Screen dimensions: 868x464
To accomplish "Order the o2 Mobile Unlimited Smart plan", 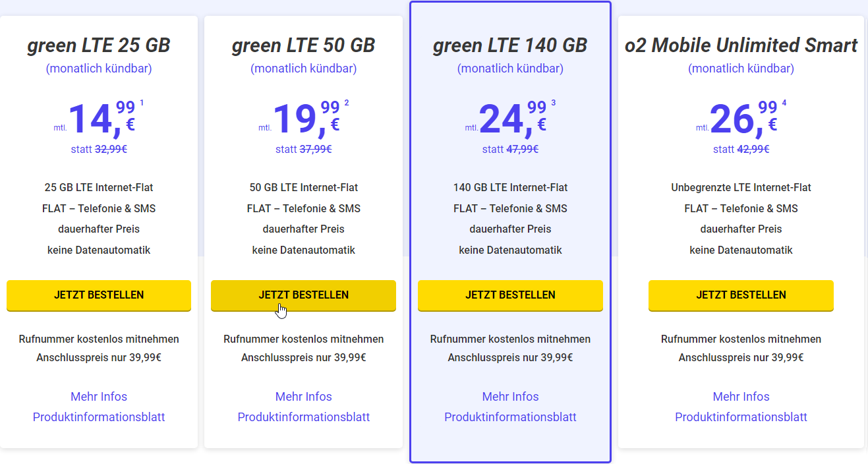I will 741,295.
